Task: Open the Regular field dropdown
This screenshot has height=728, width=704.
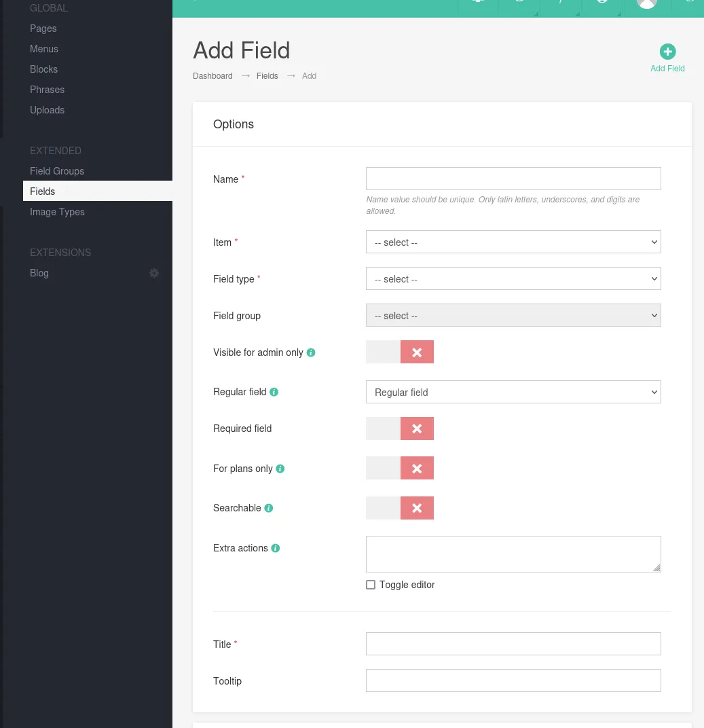Action: pos(513,392)
